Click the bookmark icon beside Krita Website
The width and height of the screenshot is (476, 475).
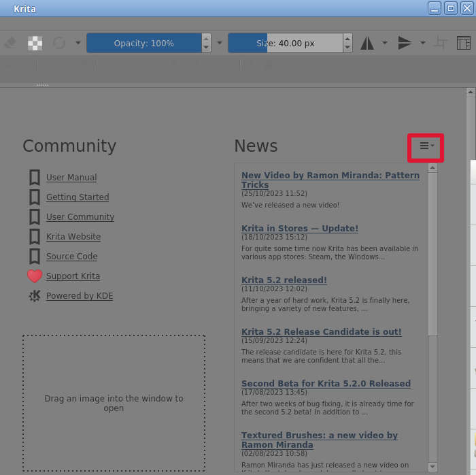point(35,237)
